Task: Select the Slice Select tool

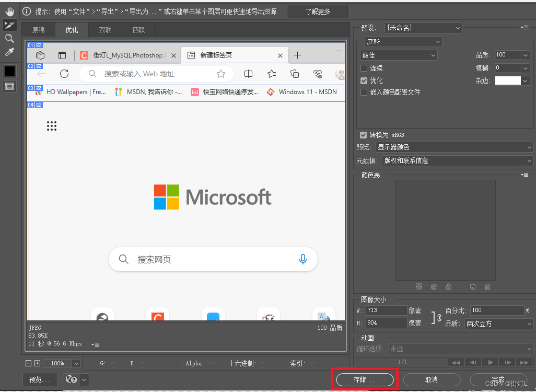Action: click(x=9, y=25)
